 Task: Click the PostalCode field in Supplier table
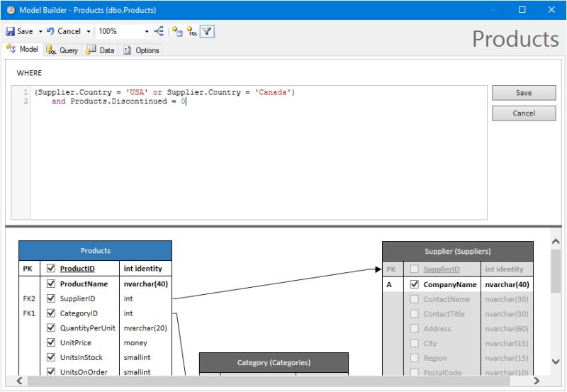coord(442,372)
